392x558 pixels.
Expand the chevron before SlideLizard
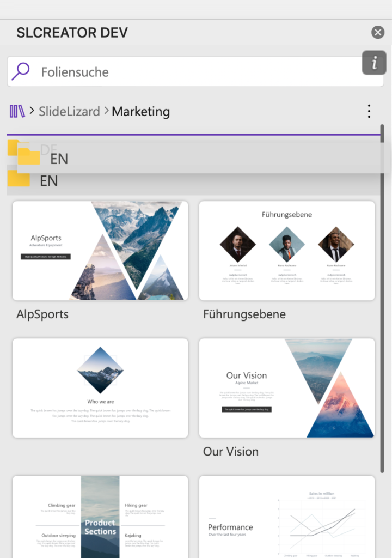(x=32, y=111)
